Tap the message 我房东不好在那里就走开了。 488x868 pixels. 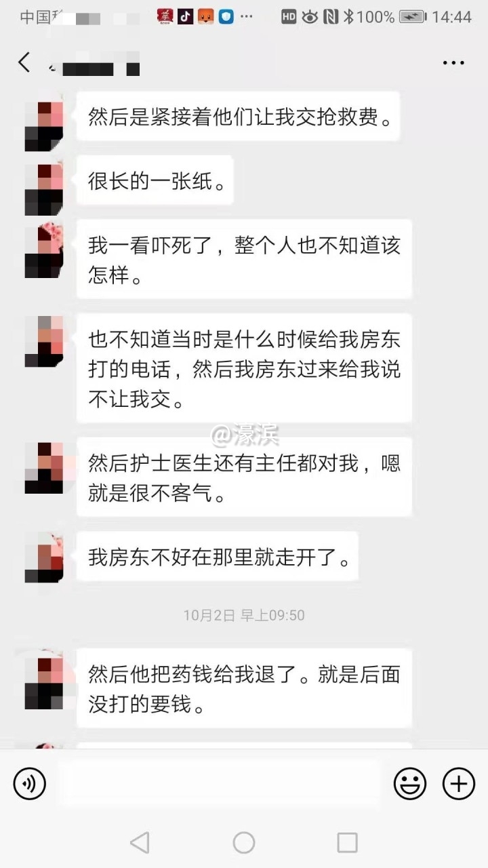point(218,556)
